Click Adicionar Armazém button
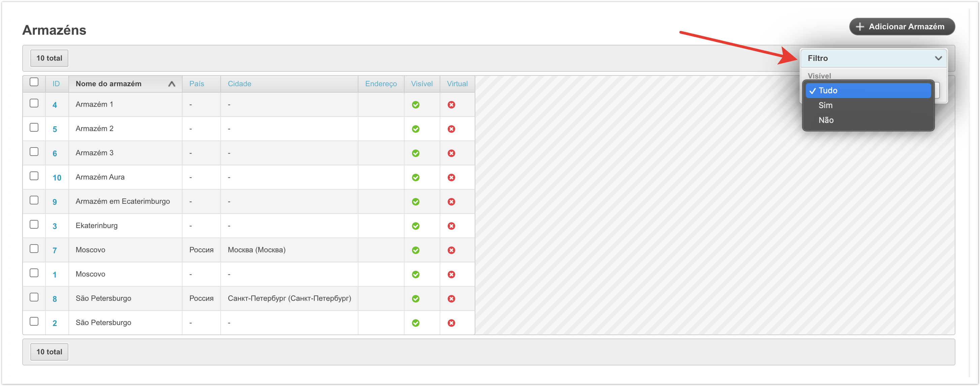The width and height of the screenshot is (980, 386). (902, 27)
